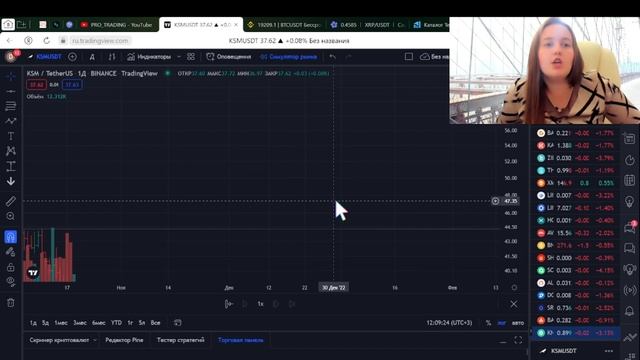Select the 1мес date range

click(x=61, y=323)
